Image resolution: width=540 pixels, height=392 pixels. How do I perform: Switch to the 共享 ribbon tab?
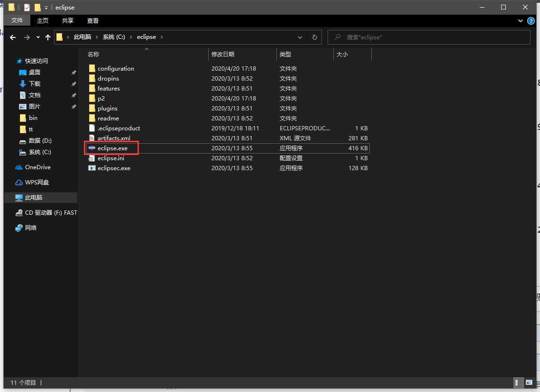(67, 21)
